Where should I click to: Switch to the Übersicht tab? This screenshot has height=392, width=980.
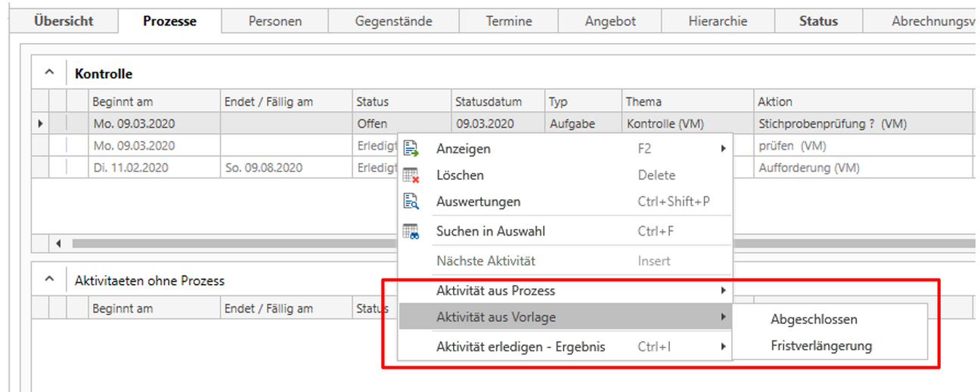point(64,21)
